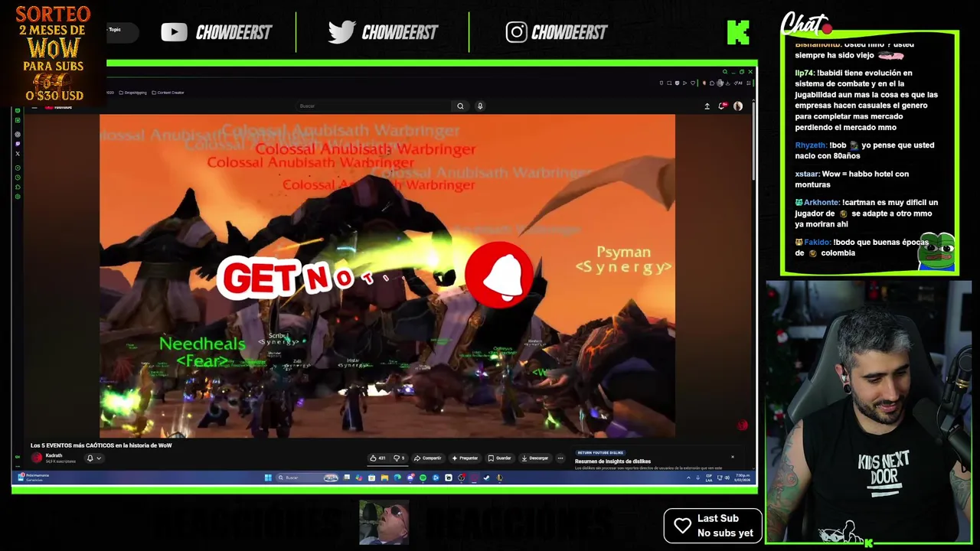Show hidden system tray icons chevron

[688, 478]
